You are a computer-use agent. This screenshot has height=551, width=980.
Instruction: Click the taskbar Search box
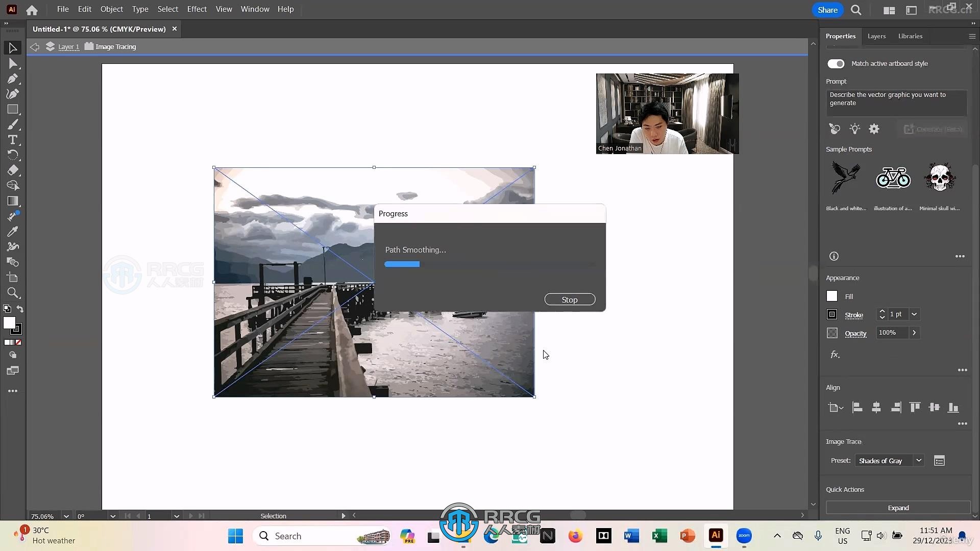[322, 536]
